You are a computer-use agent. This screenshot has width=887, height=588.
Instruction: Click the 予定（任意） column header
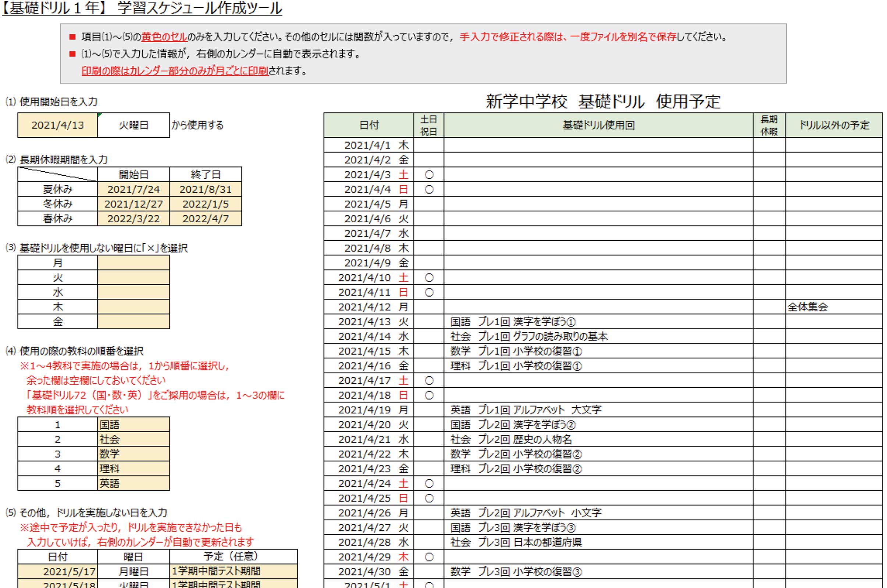coord(234,556)
